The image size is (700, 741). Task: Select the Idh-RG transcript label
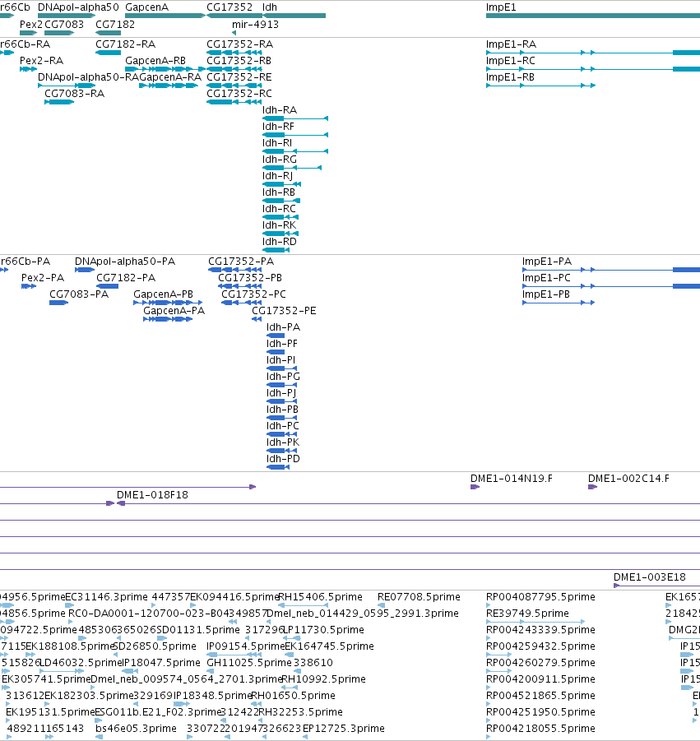(280, 160)
